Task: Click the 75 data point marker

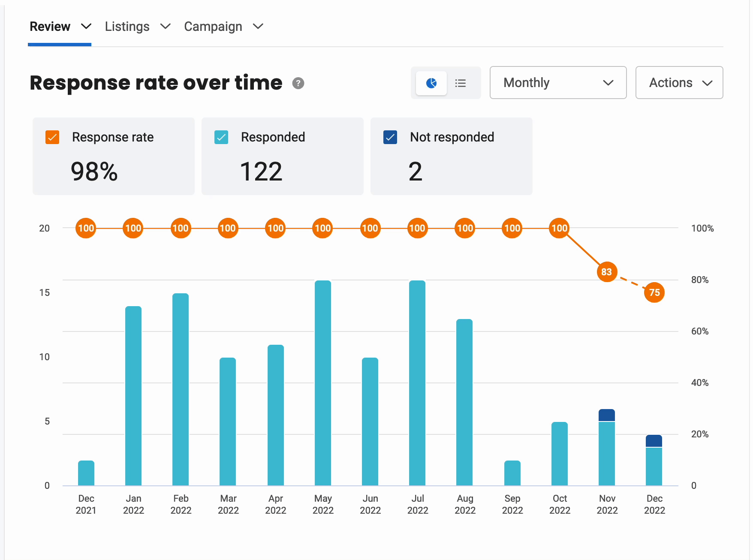Action: tap(654, 292)
